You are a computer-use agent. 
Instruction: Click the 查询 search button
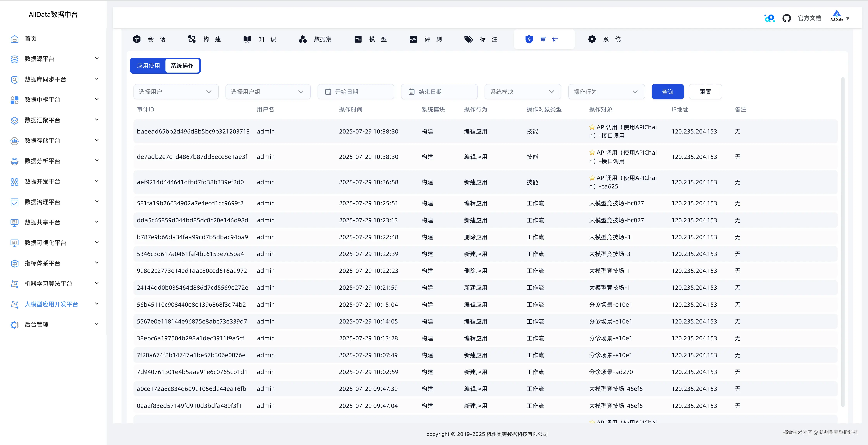667,92
